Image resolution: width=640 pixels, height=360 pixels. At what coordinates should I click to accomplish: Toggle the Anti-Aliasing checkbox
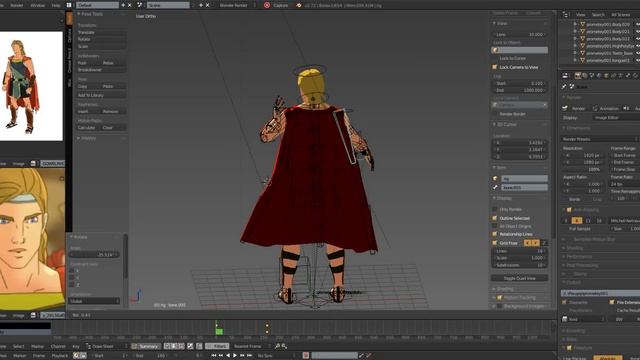click(x=569, y=210)
